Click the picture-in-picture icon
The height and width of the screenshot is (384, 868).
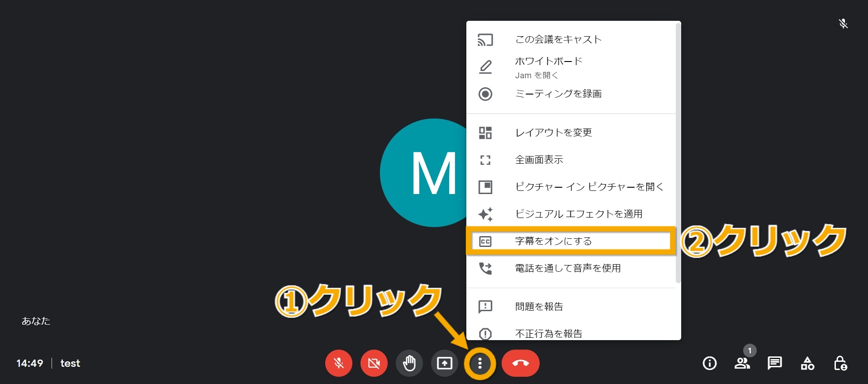tap(485, 187)
